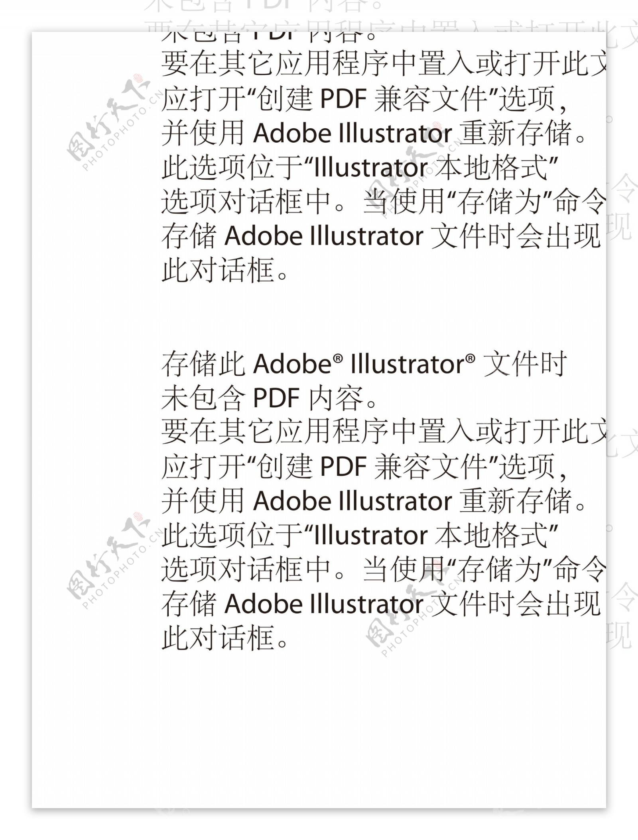
Task: Click "选项对话框中。当使用“存储为”命令" in the lower paragraph
Action: pos(384,569)
